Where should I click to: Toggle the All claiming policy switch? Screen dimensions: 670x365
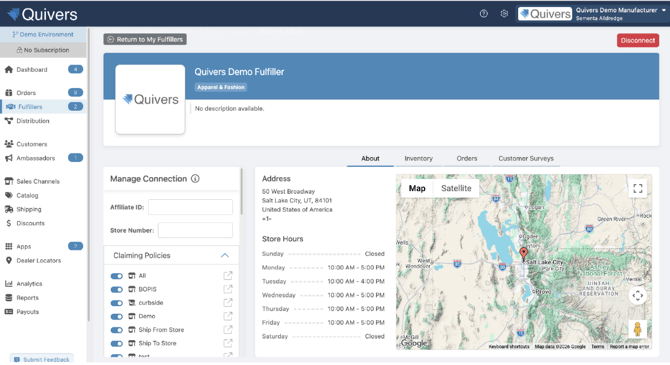point(117,276)
